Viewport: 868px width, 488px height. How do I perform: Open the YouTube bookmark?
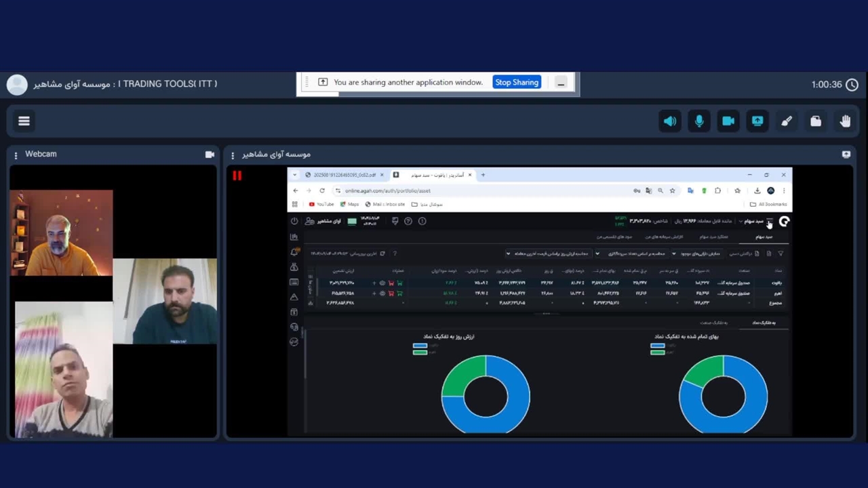[x=321, y=204]
